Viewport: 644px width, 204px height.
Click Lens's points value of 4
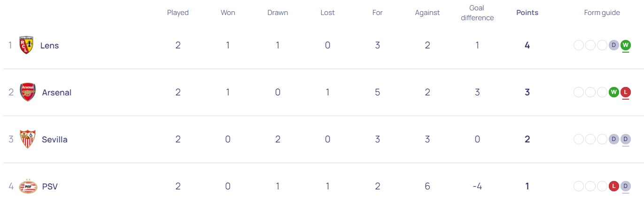click(527, 46)
